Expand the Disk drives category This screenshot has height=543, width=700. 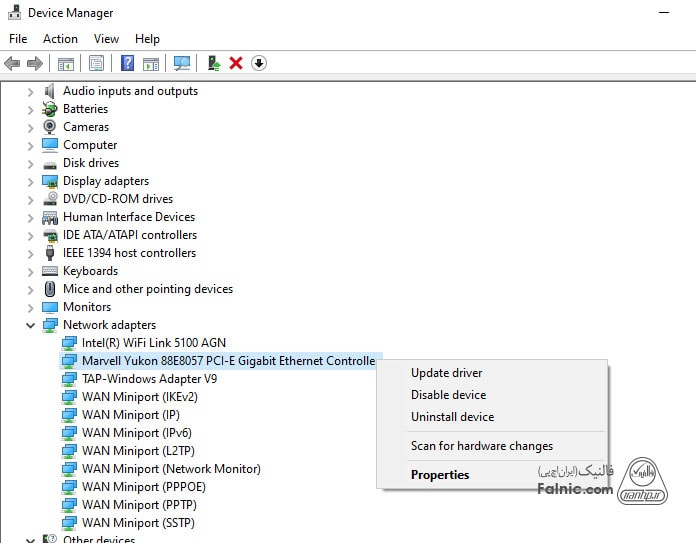(31, 163)
